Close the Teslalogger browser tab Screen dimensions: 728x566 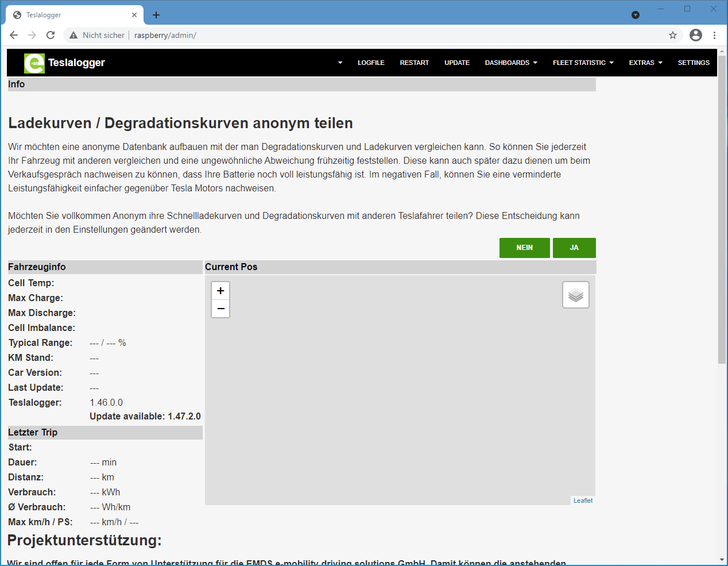click(134, 15)
